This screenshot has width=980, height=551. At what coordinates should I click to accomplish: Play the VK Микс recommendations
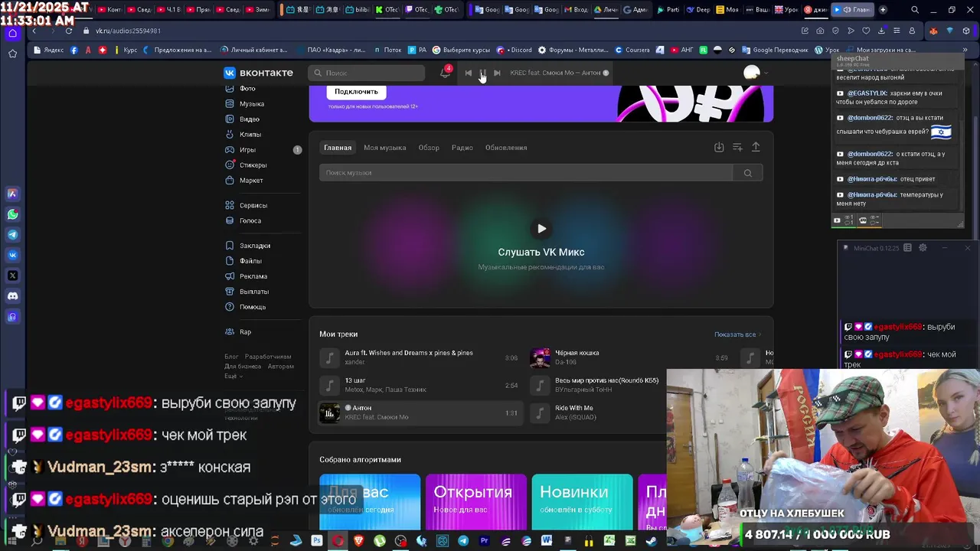click(541, 228)
